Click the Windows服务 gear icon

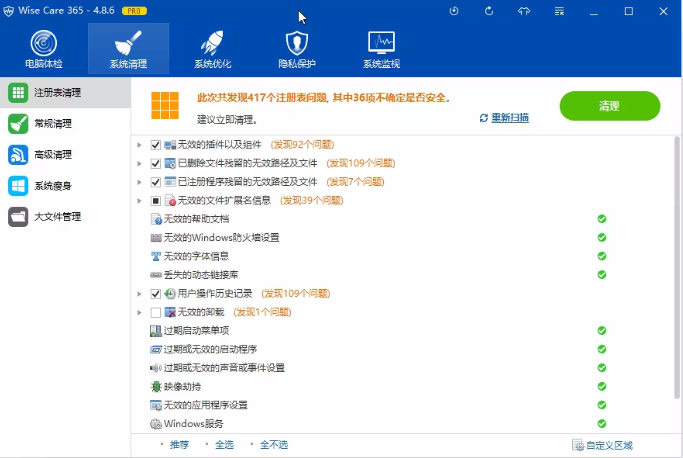(x=156, y=424)
